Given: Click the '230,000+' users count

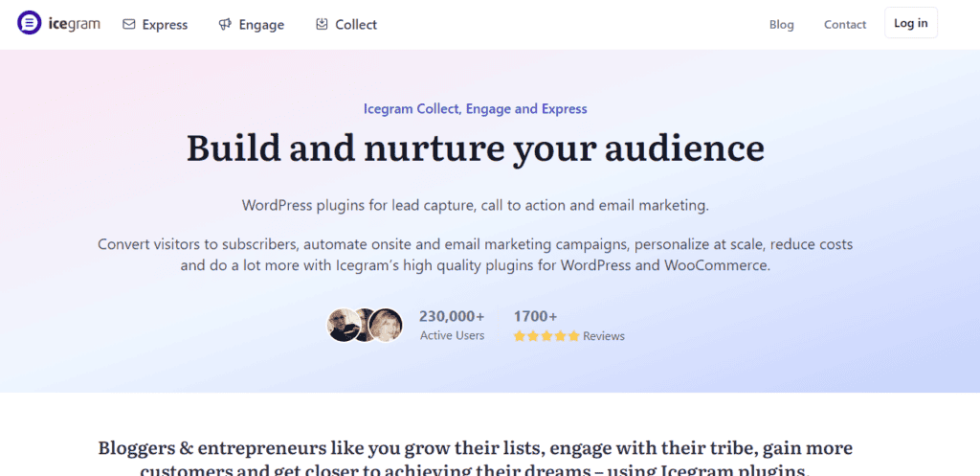Looking at the screenshot, I should click(x=452, y=316).
